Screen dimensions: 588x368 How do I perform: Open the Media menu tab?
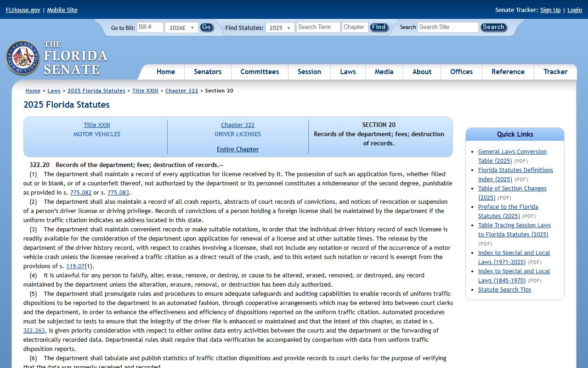(384, 72)
